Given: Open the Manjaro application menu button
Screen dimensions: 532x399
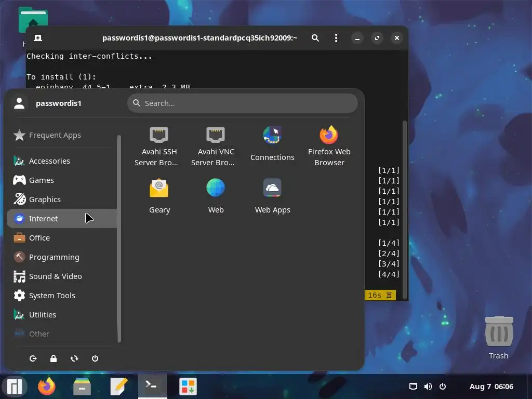Looking at the screenshot, I should point(15,387).
